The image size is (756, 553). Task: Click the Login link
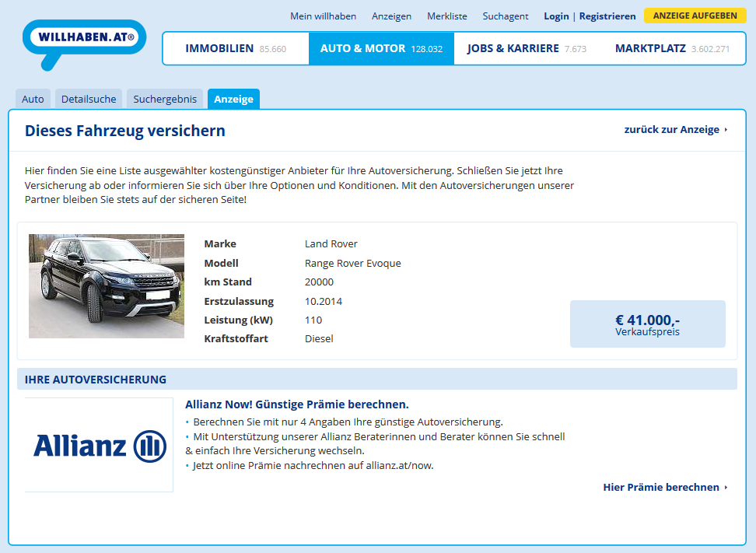[x=556, y=16]
